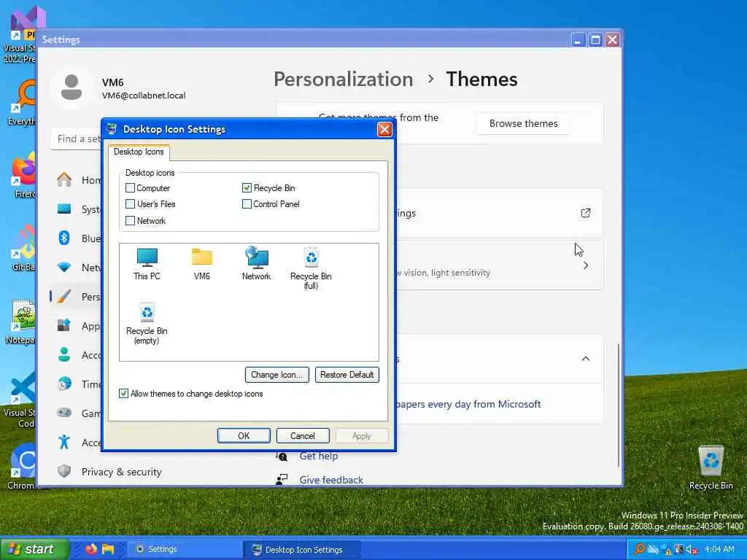Open the Everything search desktop shortcut
The image size is (747, 560).
pyautogui.click(x=22, y=102)
